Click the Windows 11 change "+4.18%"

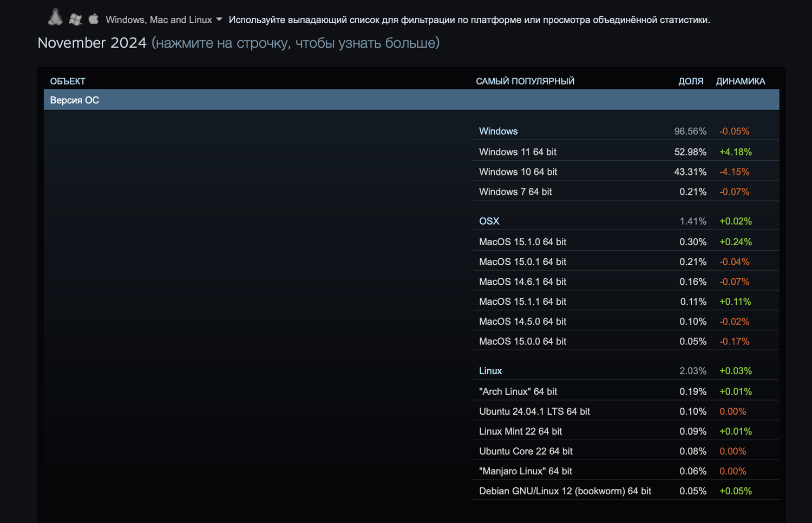tap(736, 152)
